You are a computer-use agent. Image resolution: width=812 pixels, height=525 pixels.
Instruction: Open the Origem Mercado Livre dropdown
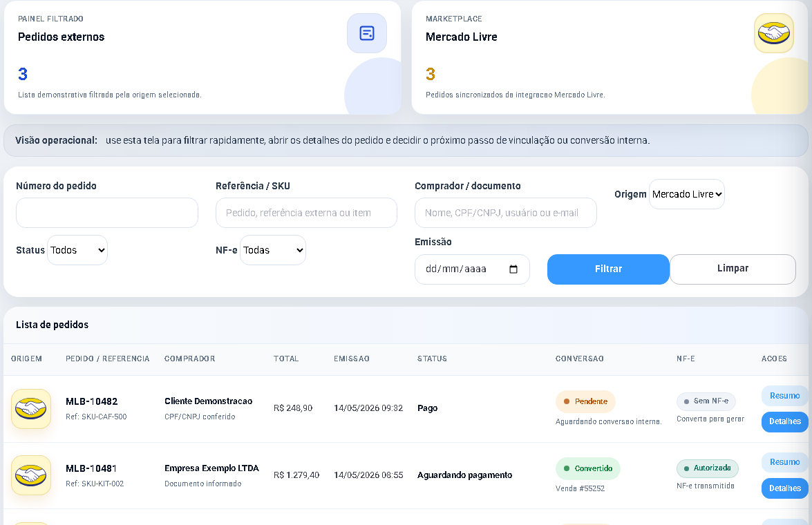coord(687,194)
